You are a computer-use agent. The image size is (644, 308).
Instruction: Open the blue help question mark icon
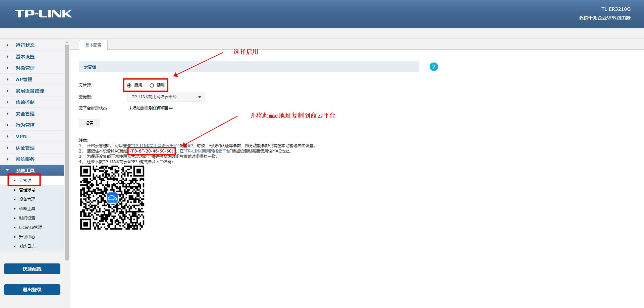(434, 67)
